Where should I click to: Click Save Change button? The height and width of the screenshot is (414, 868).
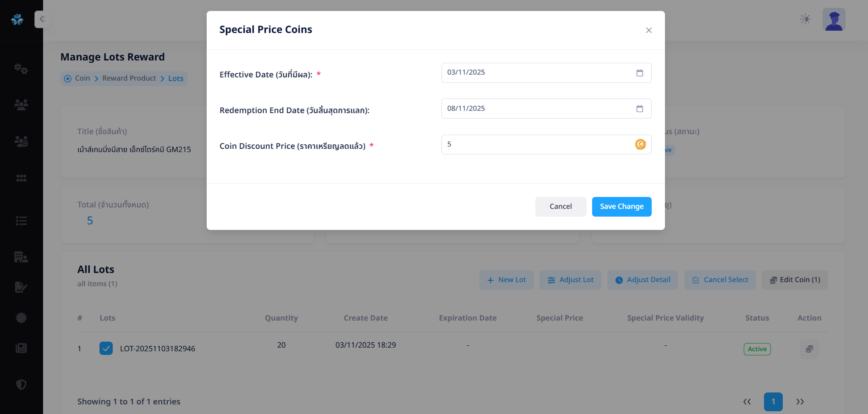pyautogui.click(x=621, y=207)
